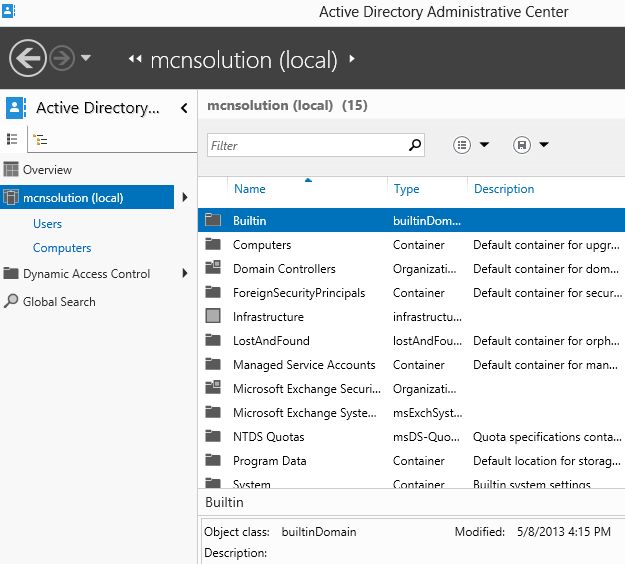625x564 pixels.
Task: Open the navigation history dropdown arrow
Action: point(86,58)
